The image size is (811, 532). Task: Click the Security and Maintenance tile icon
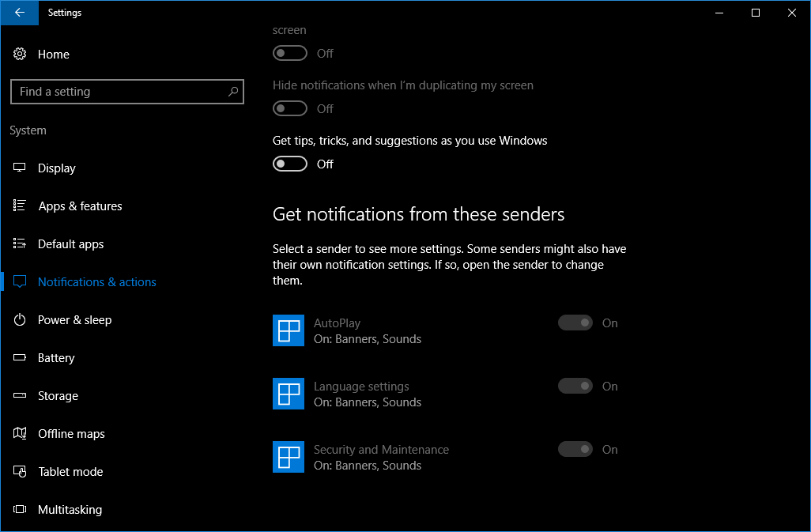(288, 457)
